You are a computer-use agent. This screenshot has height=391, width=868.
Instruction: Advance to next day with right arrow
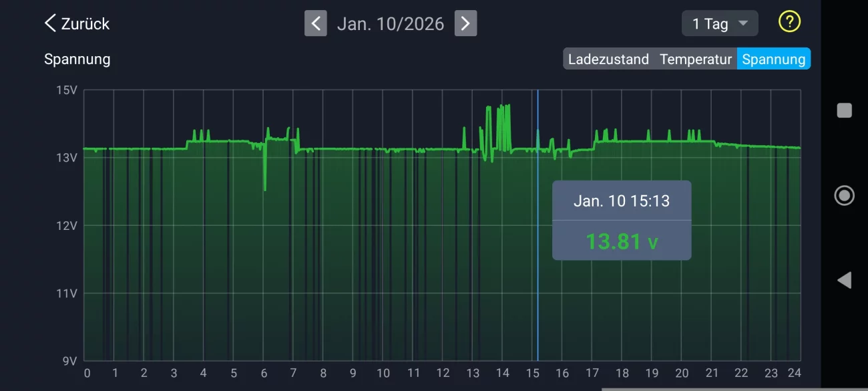click(465, 23)
